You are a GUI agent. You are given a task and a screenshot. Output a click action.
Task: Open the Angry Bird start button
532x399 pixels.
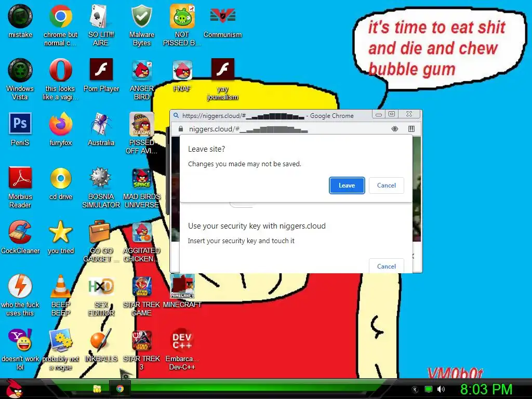pos(14,389)
